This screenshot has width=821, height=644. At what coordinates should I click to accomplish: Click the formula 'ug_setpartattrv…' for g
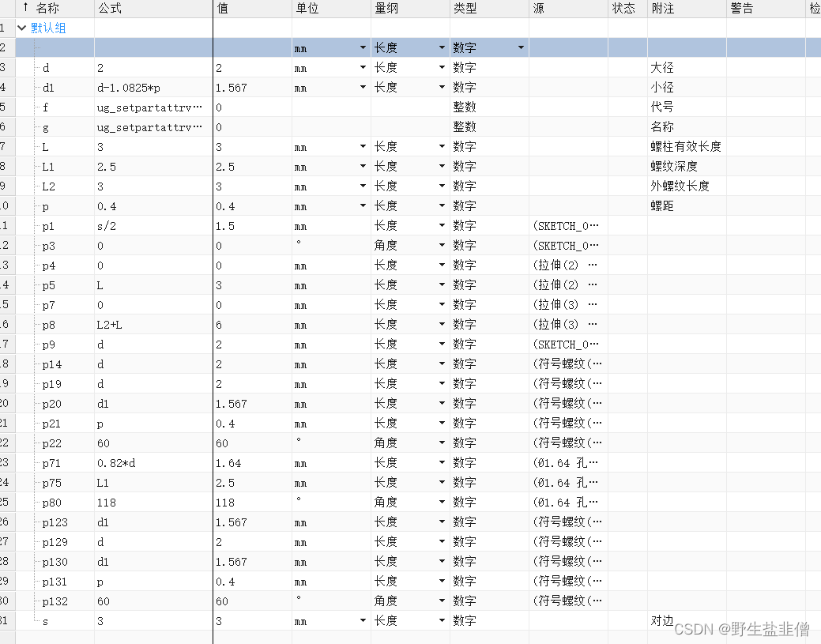coord(149,127)
